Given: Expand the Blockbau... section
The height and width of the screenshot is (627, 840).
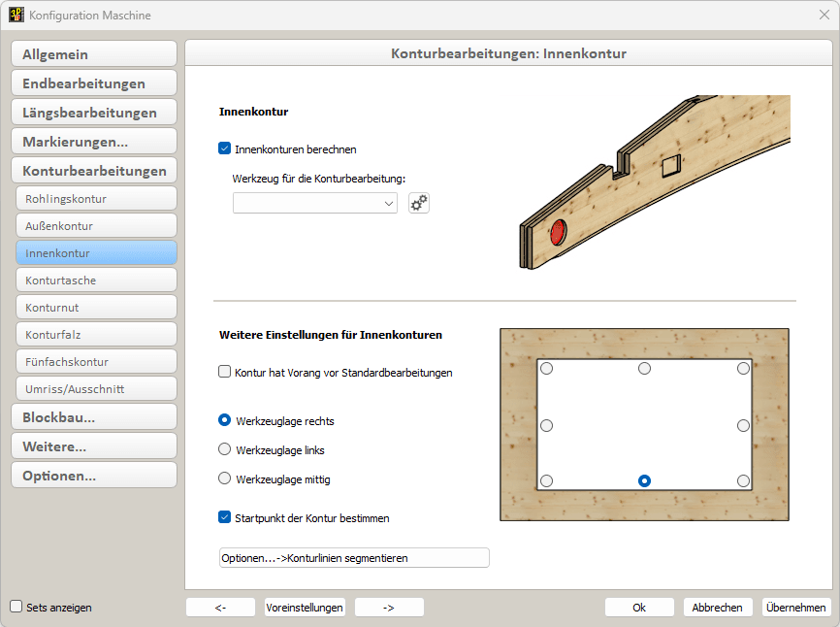Looking at the screenshot, I should 94,417.
